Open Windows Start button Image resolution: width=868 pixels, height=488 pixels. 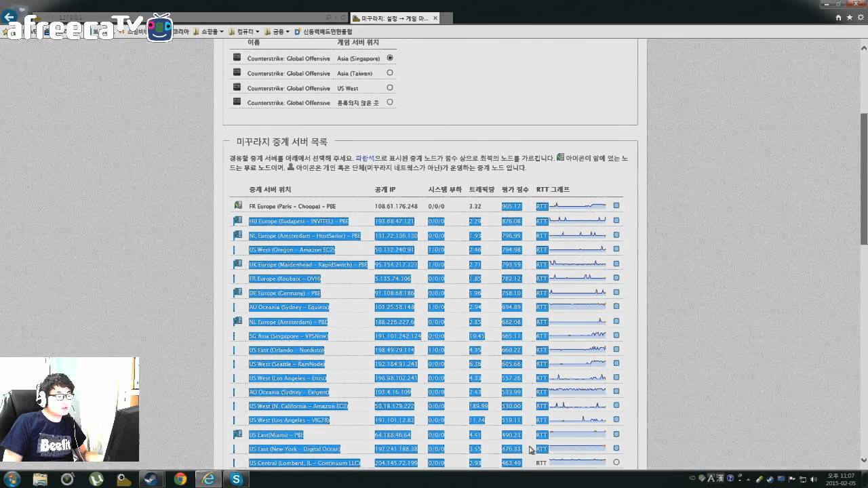coord(12,479)
